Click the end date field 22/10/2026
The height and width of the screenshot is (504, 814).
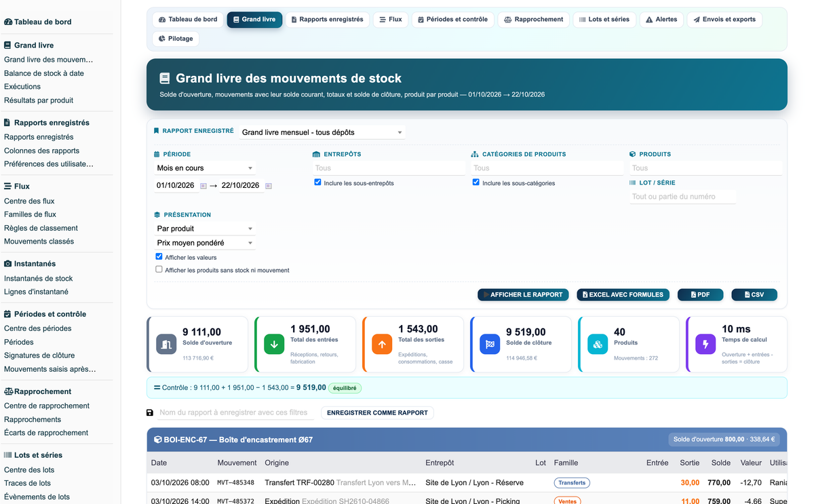coord(240,186)
